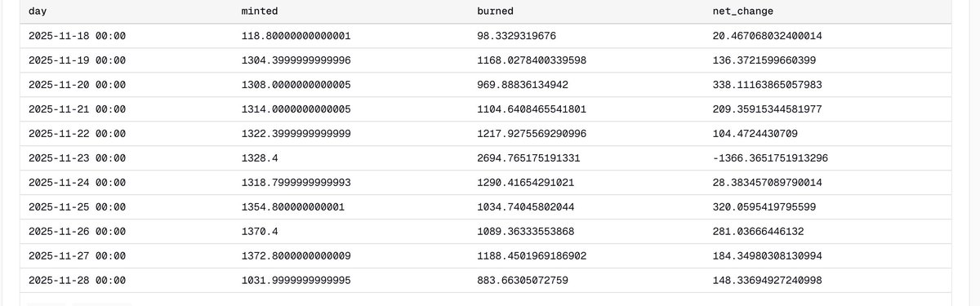Select the day cell 2025-11-24 00:00
Viewport: 980px width, 306px height.
coord(77,183)
